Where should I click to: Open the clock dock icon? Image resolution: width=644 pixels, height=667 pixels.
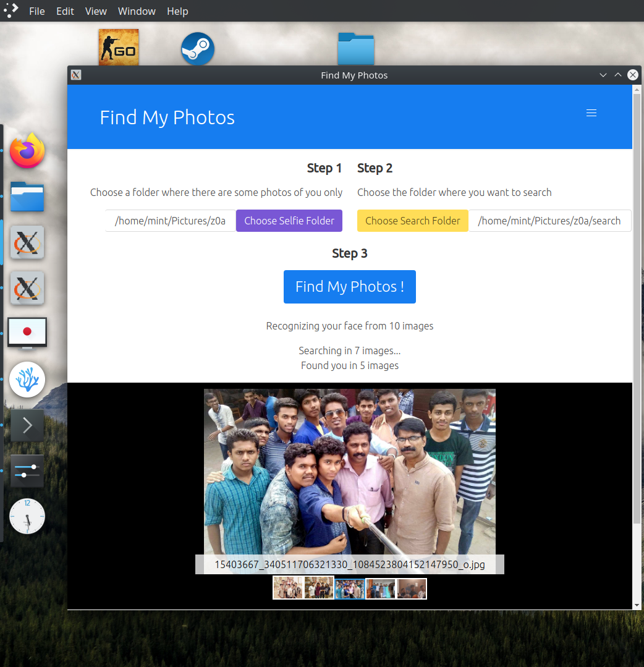[27, 516]
